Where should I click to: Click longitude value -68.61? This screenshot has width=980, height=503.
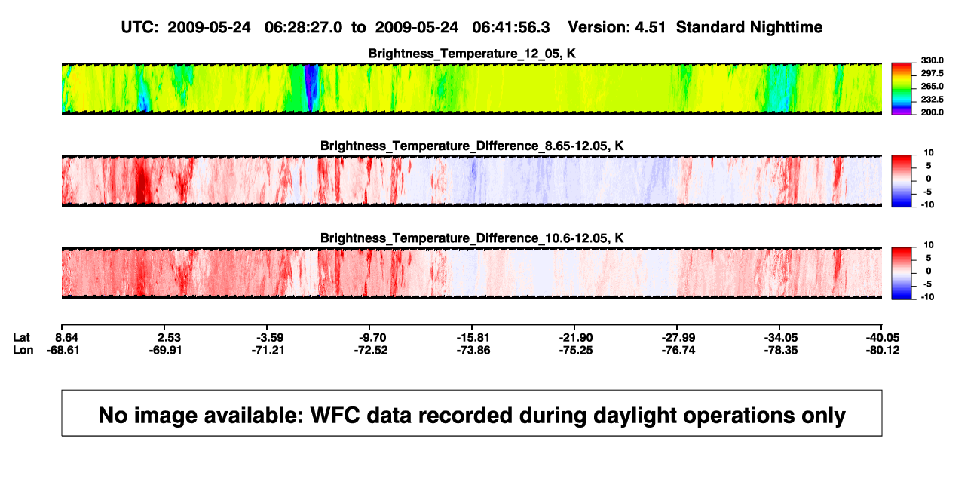point(64,350)
